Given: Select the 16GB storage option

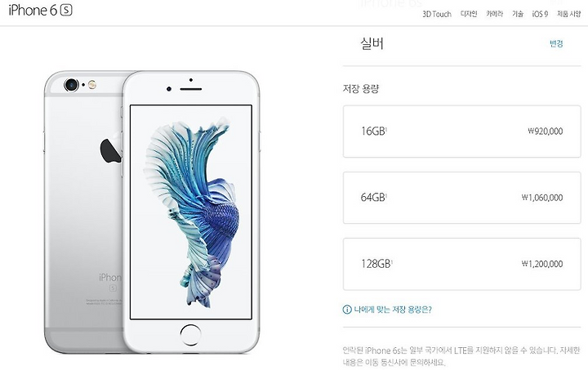Looking at the screenshot, I should point(461,132).
